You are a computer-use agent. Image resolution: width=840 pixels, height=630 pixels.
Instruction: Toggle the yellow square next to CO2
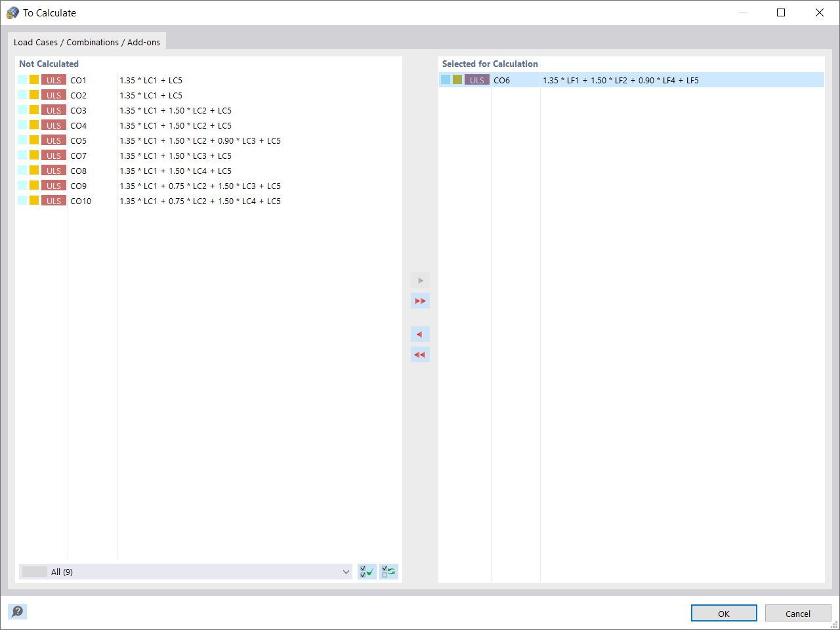[x=33, y=94]
